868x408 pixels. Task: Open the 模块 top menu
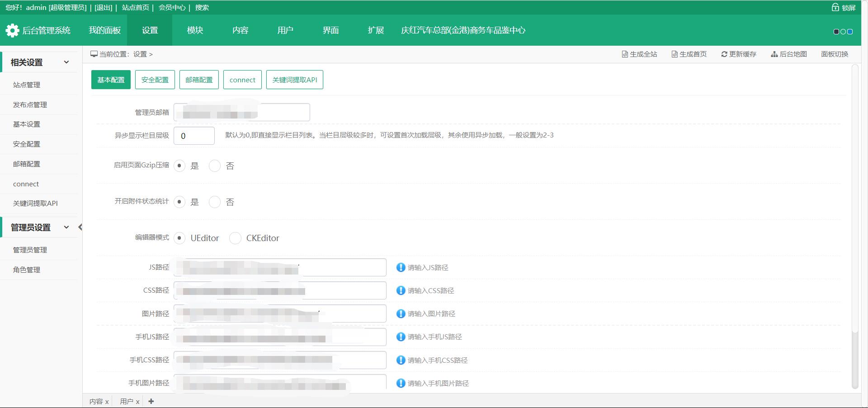click(x=195, y=30)
